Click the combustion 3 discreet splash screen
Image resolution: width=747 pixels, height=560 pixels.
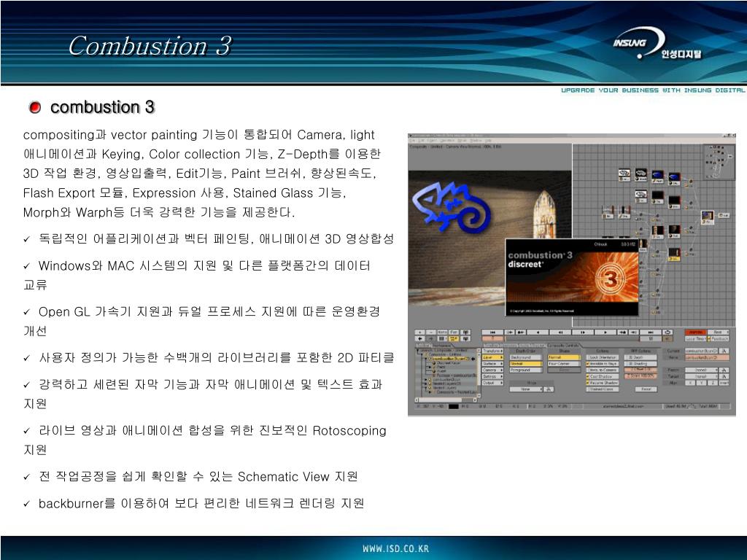(x=572, y=277)
